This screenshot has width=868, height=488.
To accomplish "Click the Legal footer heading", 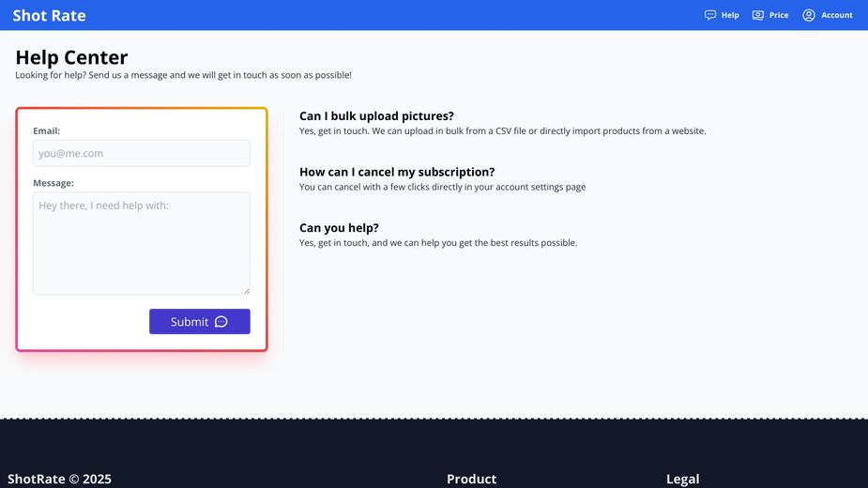I will pos(682,479).
